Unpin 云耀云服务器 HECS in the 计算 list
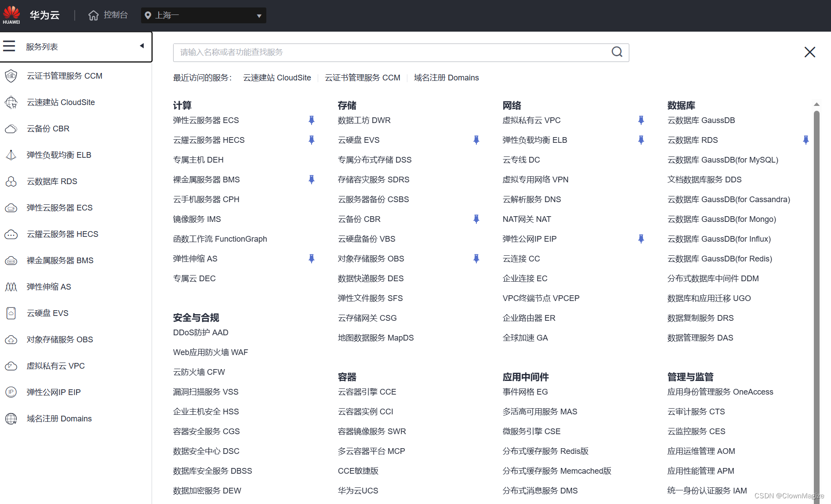Screen dimensions: 831x504 click(x=312, y=140)
